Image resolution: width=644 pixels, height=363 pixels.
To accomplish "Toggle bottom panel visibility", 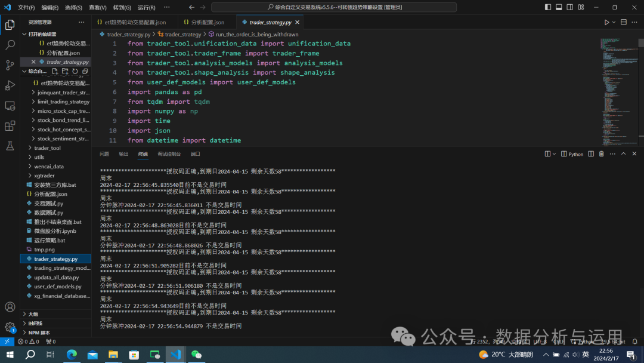I will [x=559, y=7].
